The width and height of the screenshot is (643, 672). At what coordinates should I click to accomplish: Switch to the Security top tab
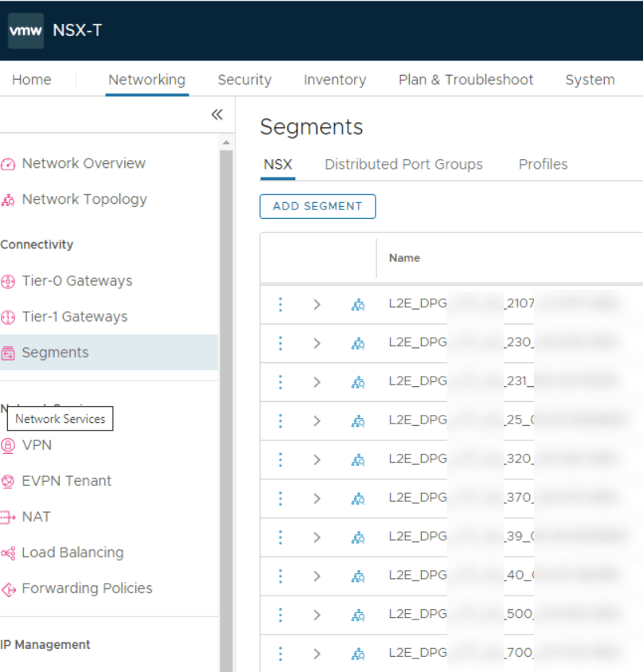click(244, 80)
